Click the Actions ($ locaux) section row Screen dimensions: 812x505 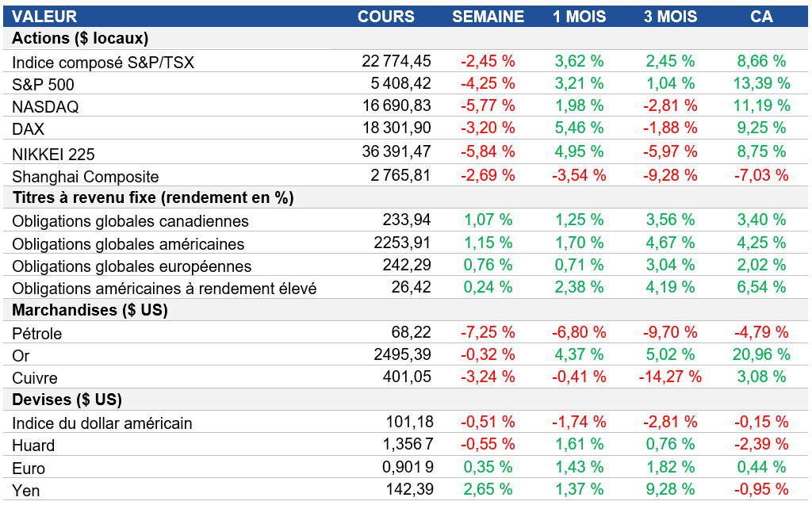[x=81, y=38]
